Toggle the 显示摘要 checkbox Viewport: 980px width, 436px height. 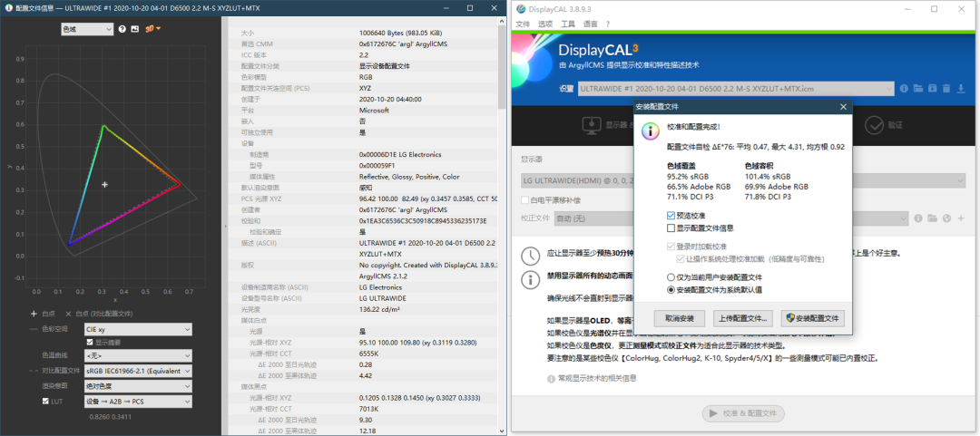[90, 343]
